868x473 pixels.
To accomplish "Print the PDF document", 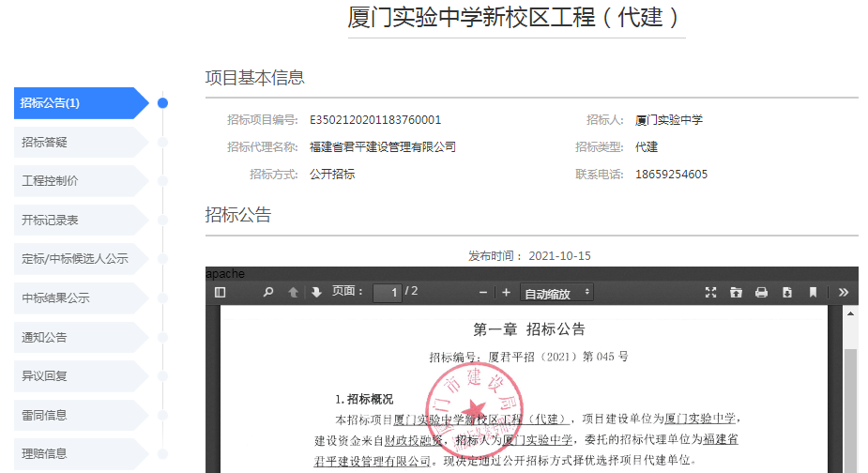I will coord(761,293).
